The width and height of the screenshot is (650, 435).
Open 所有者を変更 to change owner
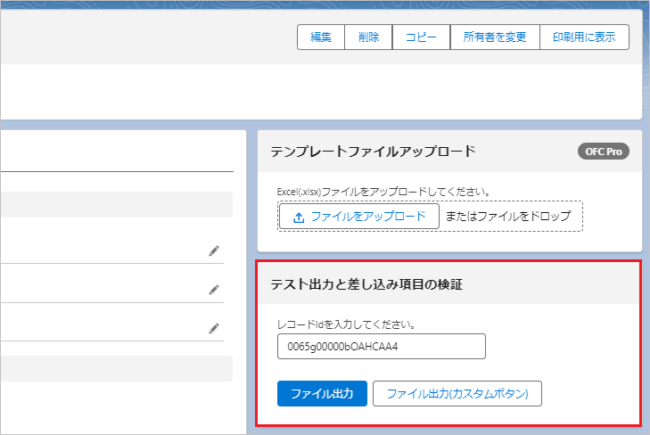click(x=495, y=37)
